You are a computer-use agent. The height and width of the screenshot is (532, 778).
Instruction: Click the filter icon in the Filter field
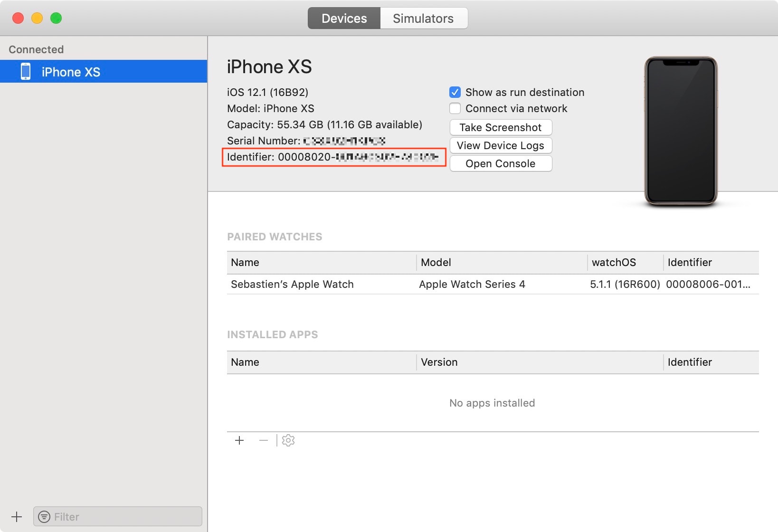[44, 516]
